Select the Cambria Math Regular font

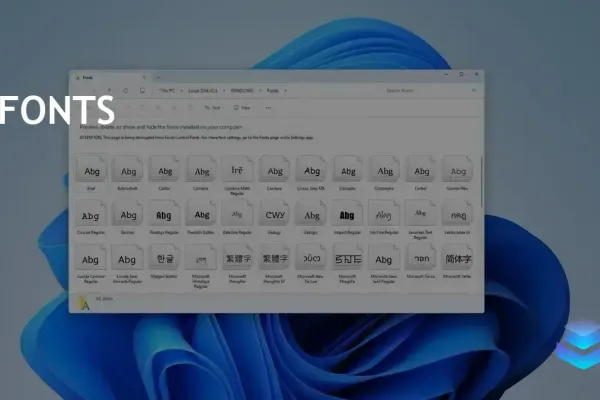[237, 169]
